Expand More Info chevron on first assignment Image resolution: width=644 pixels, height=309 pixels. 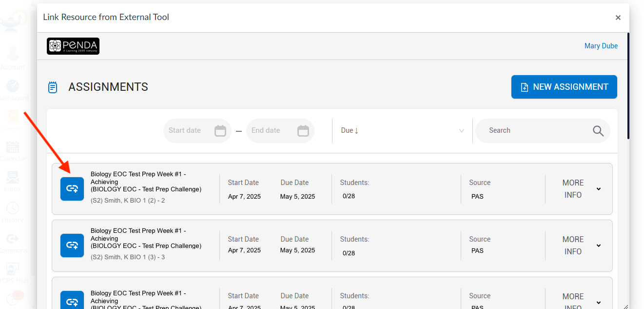599,189
